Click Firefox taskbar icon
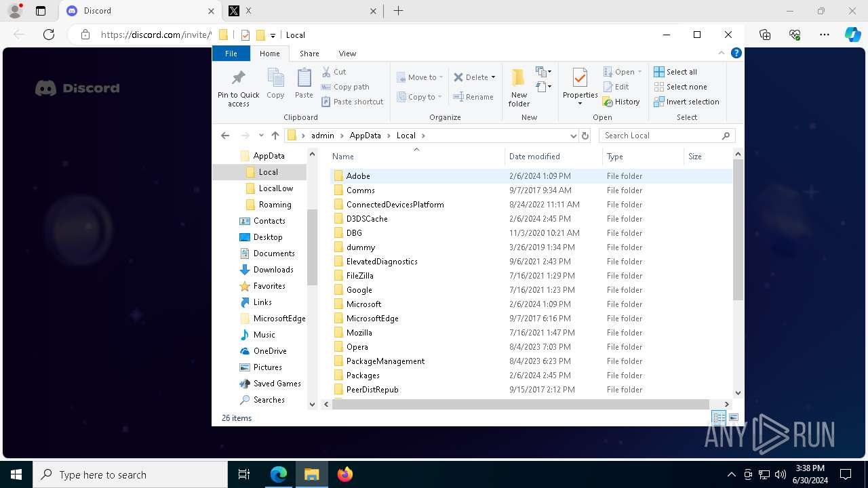 345,474
